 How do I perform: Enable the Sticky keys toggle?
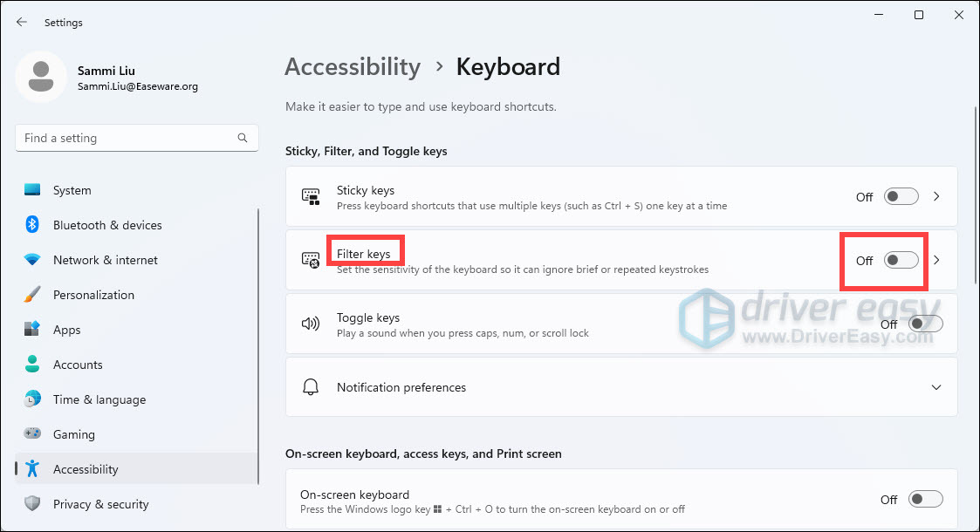(x=901, y=196)
